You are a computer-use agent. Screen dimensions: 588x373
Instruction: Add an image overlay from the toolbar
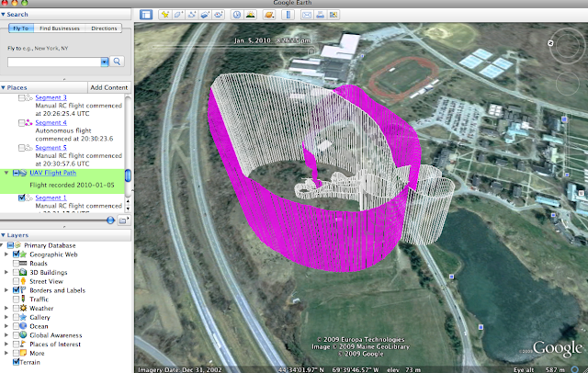(x=205, y=15)
